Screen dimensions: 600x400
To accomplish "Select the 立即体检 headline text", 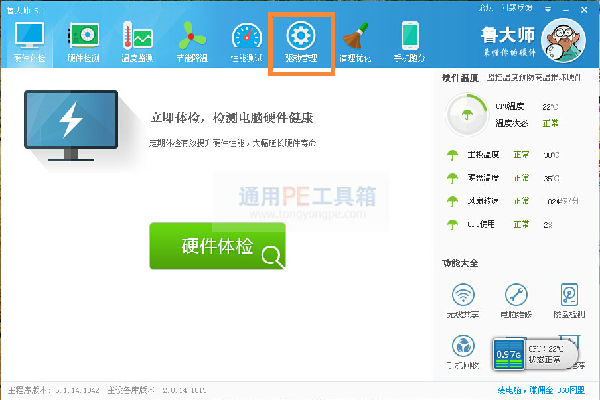I will (232, 118).
